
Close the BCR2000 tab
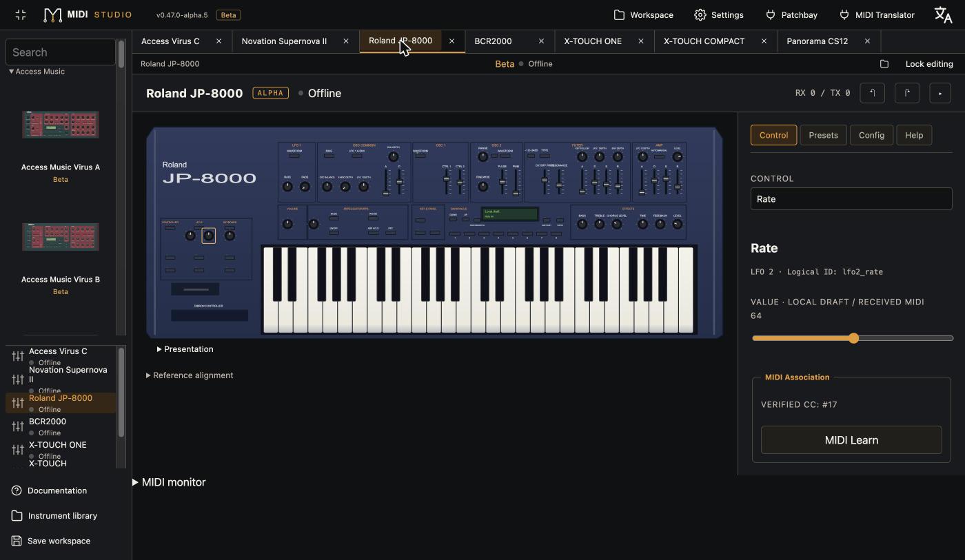click(x=541, y=41)
